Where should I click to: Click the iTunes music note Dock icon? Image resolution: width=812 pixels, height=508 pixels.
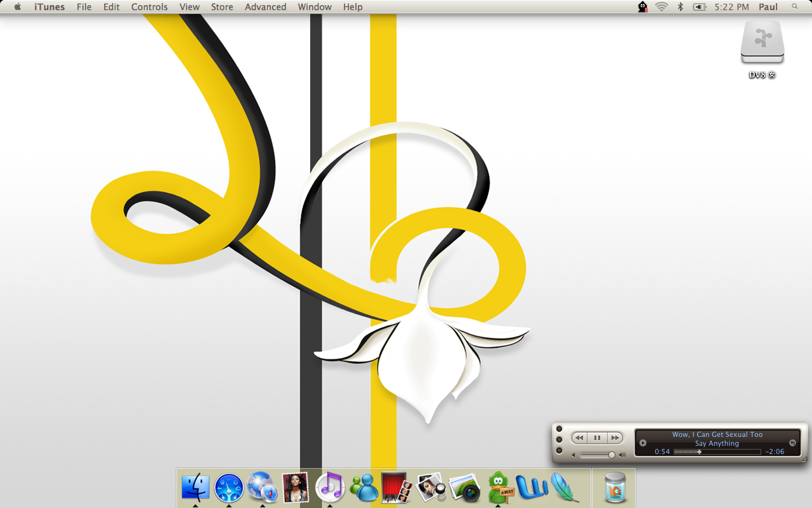click(330, 488)
